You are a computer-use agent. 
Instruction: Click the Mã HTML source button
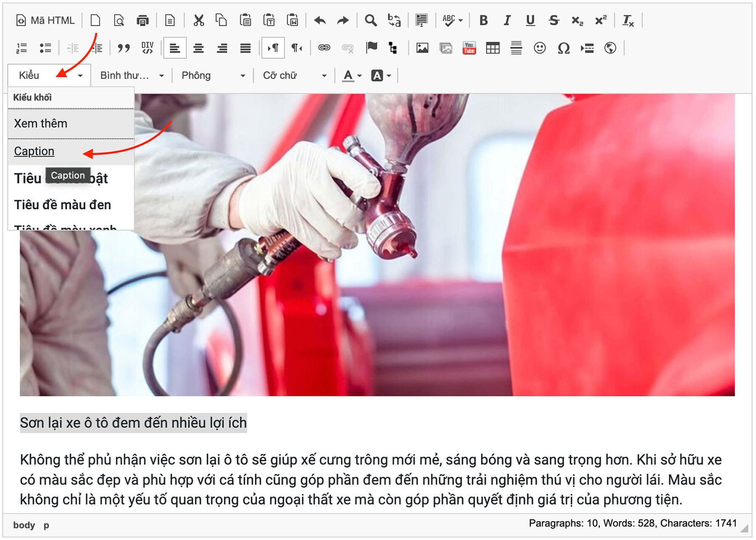coord(45,20)
